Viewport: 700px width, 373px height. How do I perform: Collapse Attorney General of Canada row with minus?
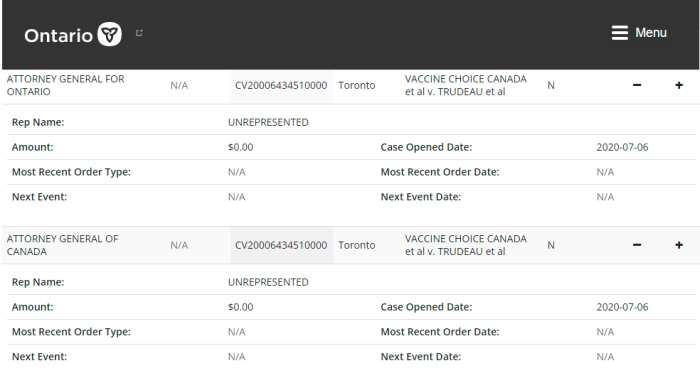point(637,245)
